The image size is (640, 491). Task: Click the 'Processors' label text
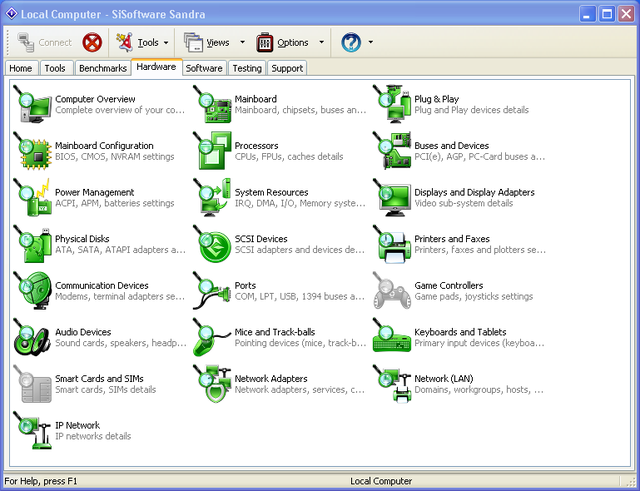pyautogui.click(x=256, y=146)
